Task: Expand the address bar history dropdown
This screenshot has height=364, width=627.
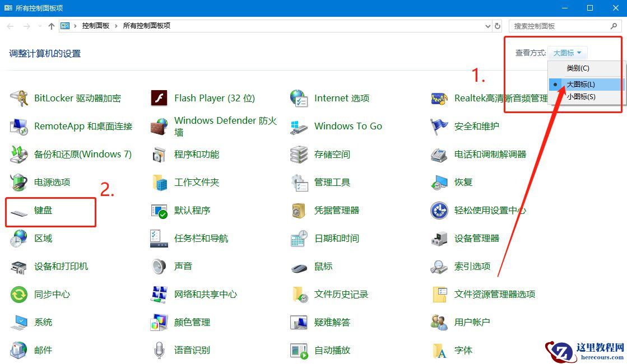Action: [x=487, y=26]
